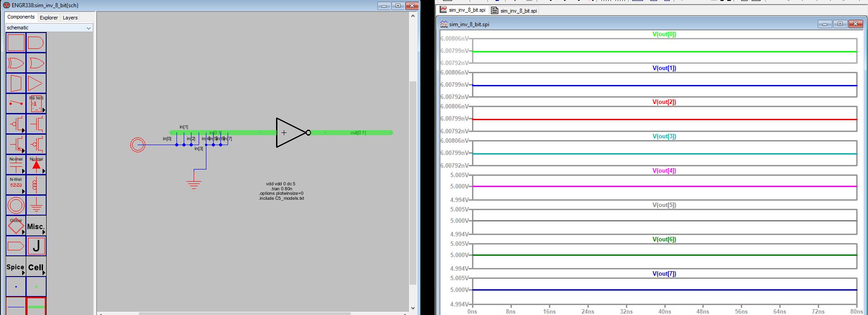The image size is (868, 315).
Task: Select the Inductor component
Action: [x=36, y=185]
